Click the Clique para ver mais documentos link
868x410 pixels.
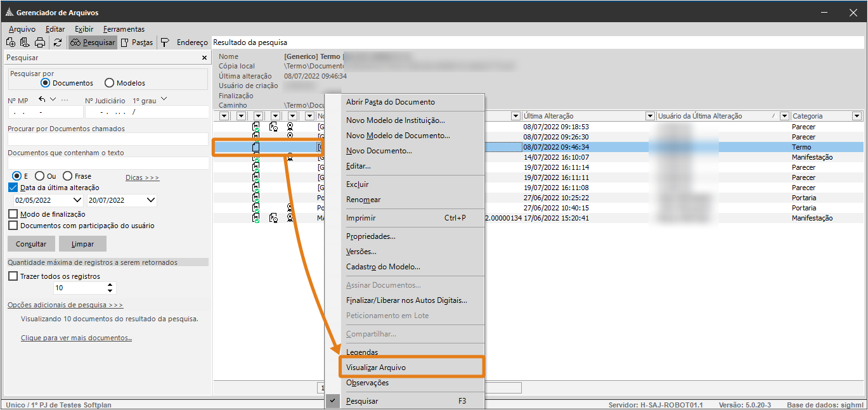76,338
